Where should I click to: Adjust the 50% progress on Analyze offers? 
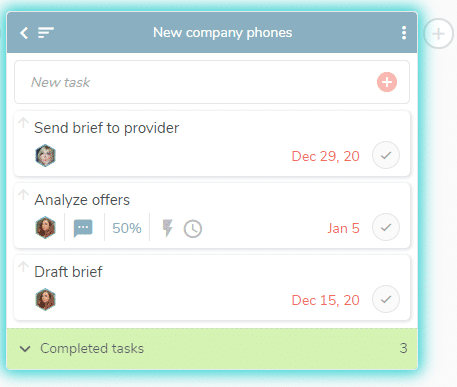click(x=127, y=228)
